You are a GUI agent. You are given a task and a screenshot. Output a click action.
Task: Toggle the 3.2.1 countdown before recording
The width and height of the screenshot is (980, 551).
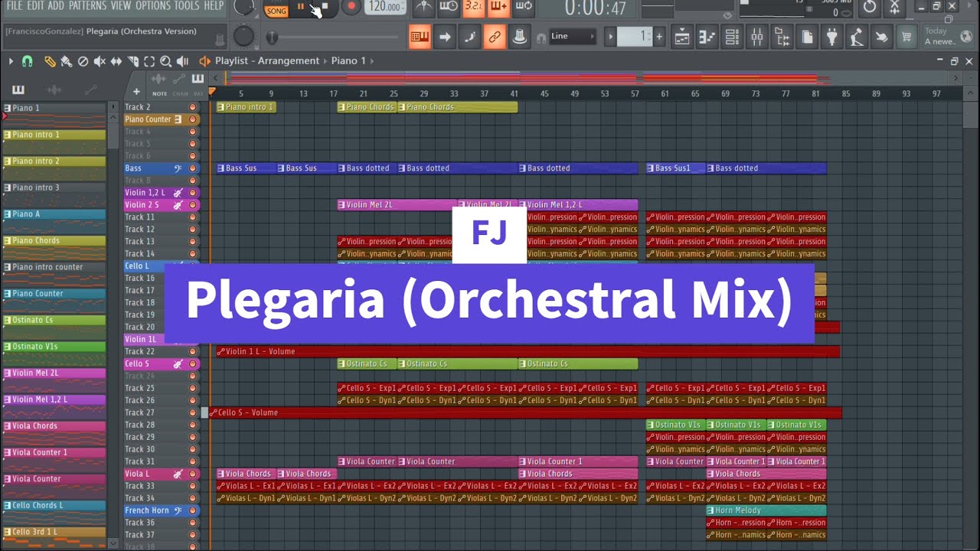[474, 7]
